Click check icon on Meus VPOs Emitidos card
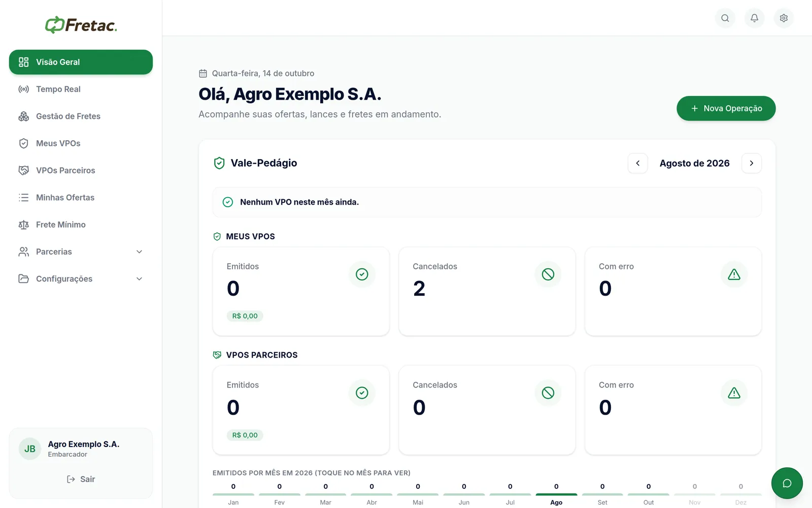812x508 pixels. tap(362, 274)
